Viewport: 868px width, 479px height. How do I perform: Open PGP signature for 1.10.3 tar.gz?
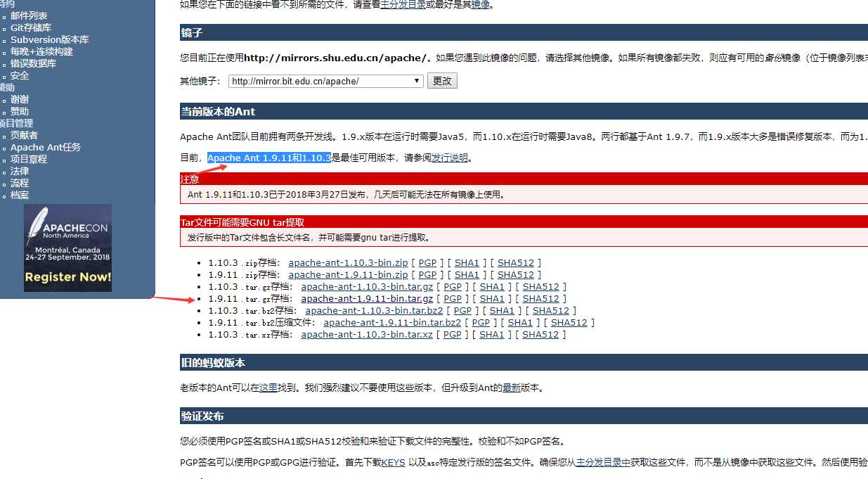tap(453, 287)
